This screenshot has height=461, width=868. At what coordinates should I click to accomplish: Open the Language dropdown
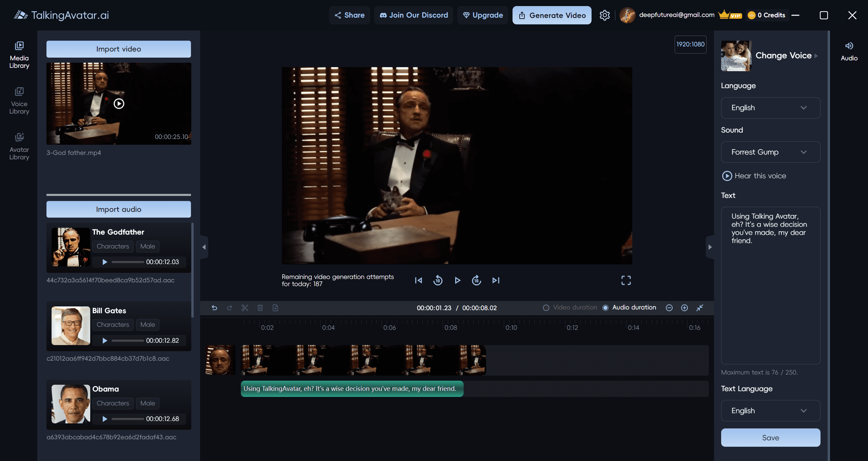point(771,108)
